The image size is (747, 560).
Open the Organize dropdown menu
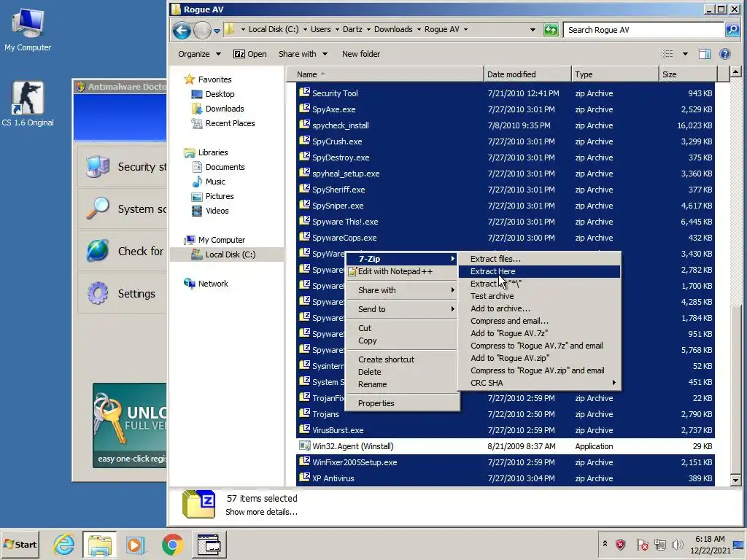coord(199,54)
